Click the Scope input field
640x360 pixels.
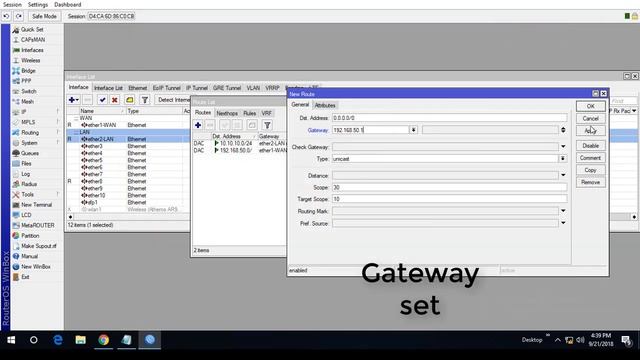click(449, 187)
